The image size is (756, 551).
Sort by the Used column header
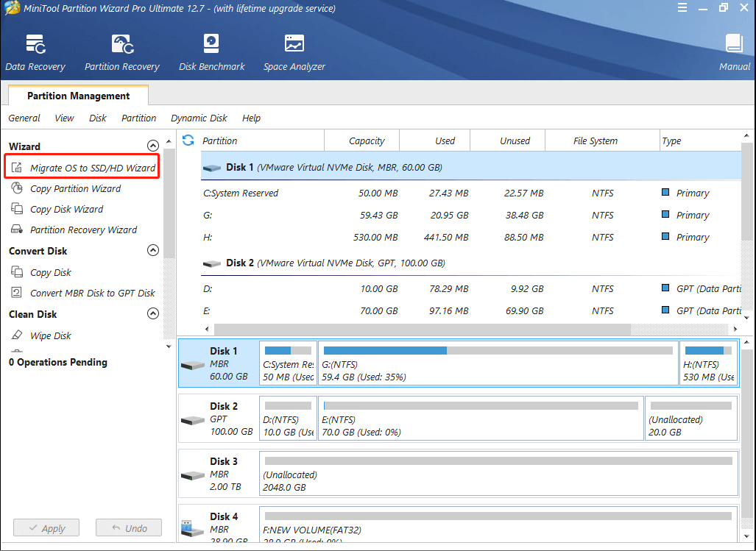pos(435,141)
